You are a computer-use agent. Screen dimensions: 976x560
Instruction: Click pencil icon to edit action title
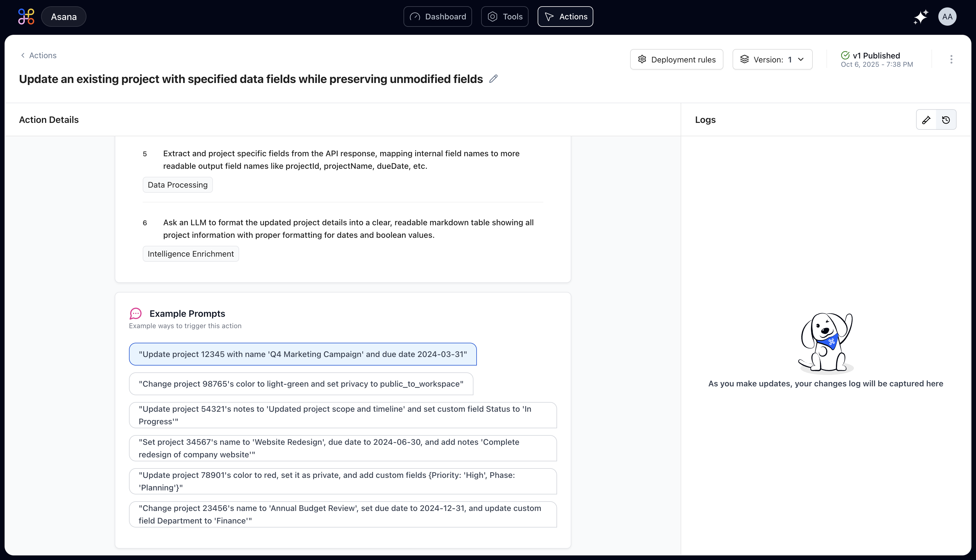(493, 79)
